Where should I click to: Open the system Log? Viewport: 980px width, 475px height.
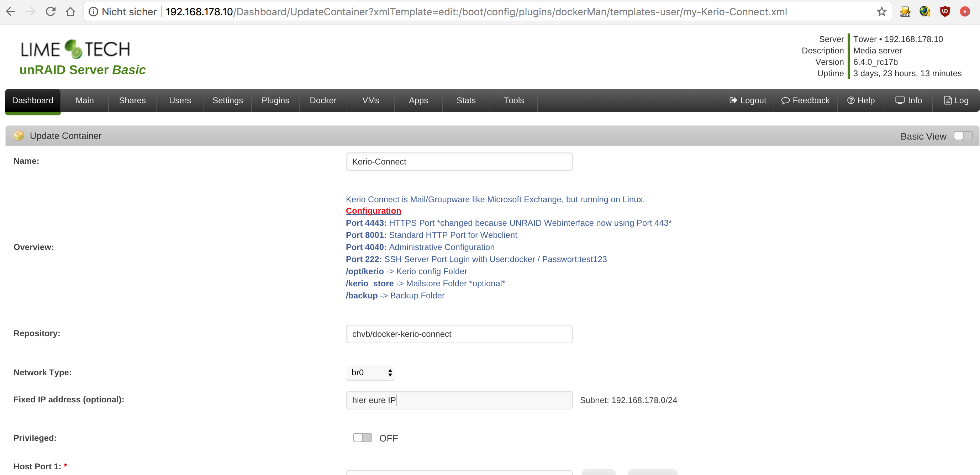click(x=956, y=100)
